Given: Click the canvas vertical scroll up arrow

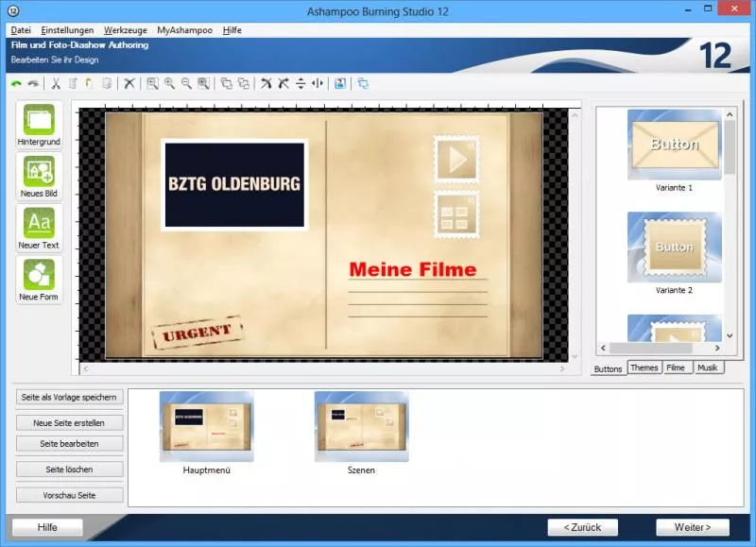Looking at the screenshot, I should click(575, 115).
